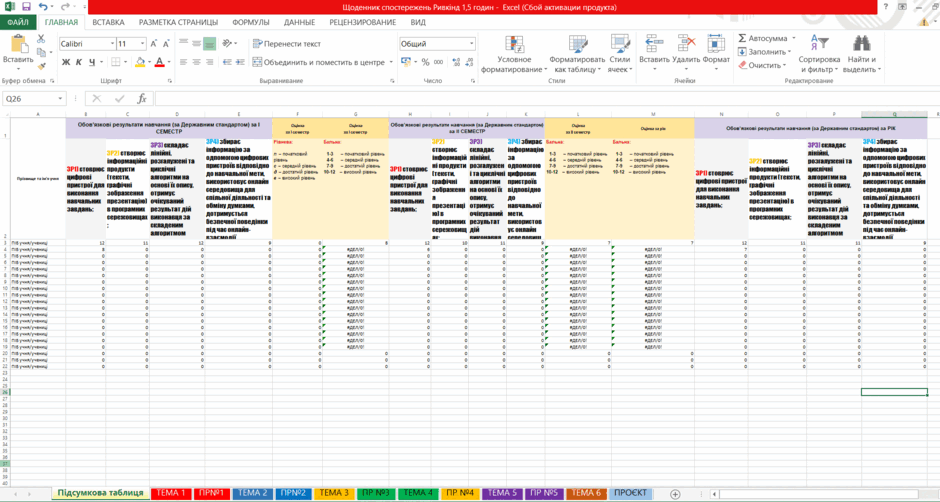Image resolution: width=940 pixels, height=502 pixels.
Task: Toggle bold (Ж) formatting
Action: (66, 62)
